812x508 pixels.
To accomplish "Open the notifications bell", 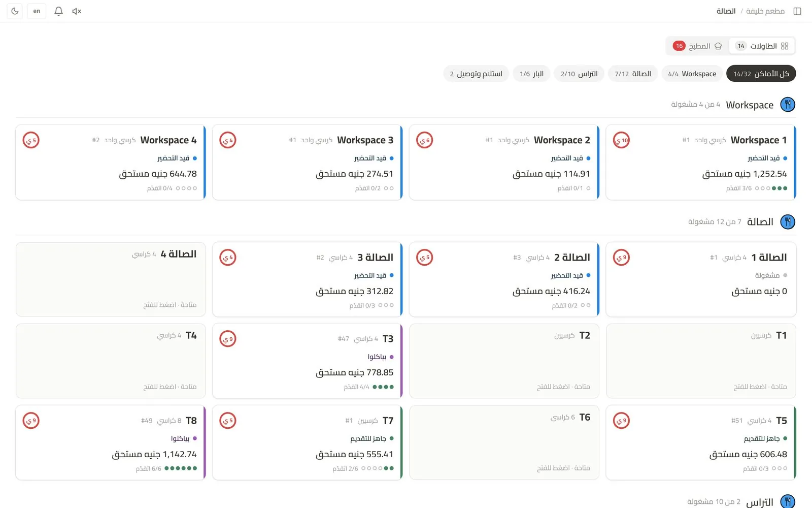I will [x=58, y=11].
